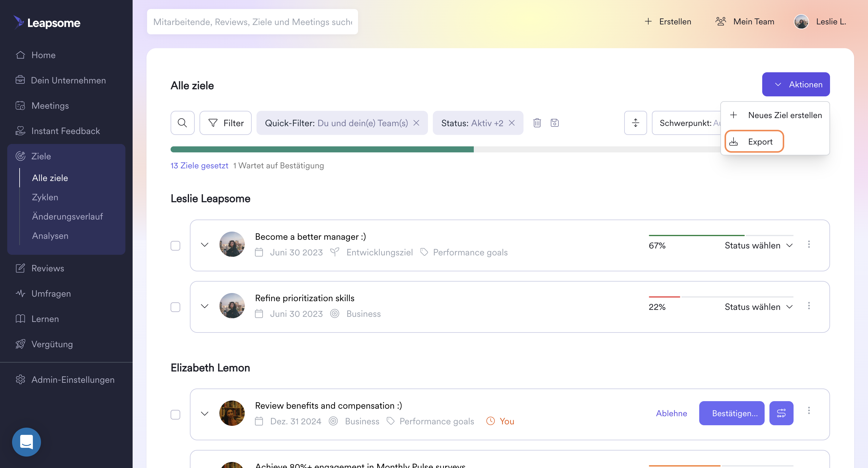Screen dimensions: 868x468
Task: Click the Lernen book icon
Action: (x=20, y=319)
